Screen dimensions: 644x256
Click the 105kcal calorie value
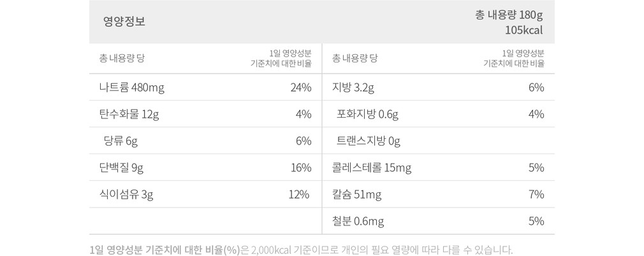coord(523,30)
